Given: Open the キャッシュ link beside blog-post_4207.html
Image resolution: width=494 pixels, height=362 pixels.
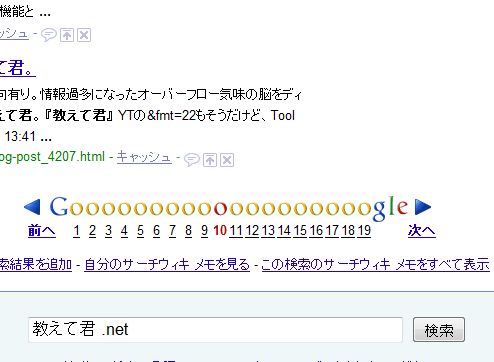Looking at the screenshot, I should (x=144, y=157).
